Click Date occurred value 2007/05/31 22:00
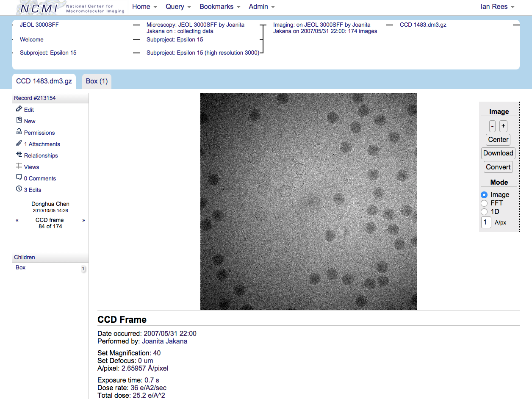The width and height of the screenshot is (532, 399). (x=170, y=334)
